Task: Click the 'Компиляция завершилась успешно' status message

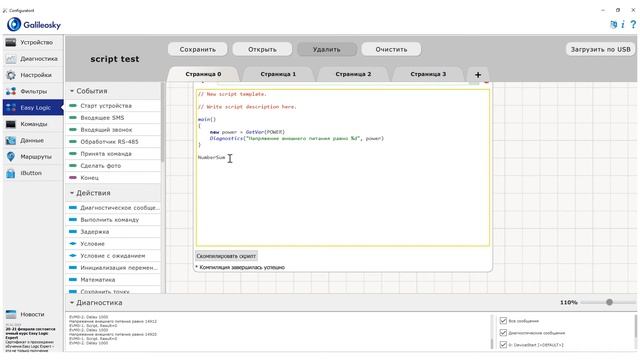Action: [x=242, y=267]
